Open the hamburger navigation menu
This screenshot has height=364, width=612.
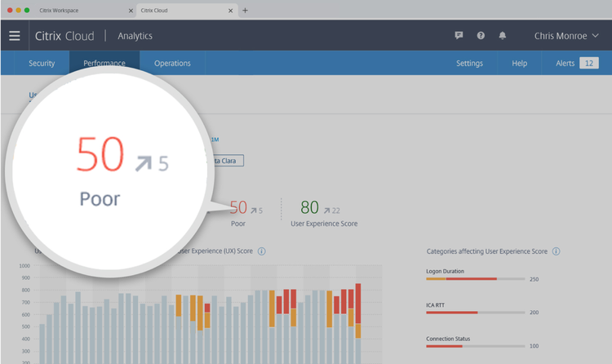(x=15, y=36)
